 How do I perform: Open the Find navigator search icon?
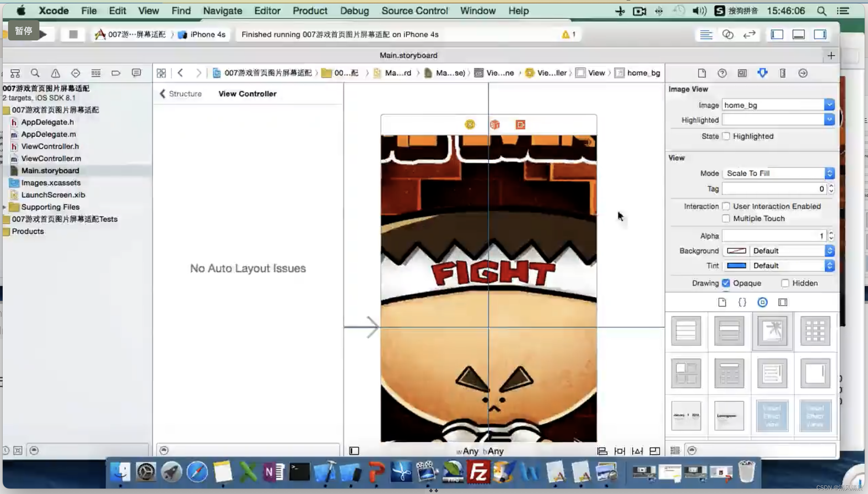point(35,73)
